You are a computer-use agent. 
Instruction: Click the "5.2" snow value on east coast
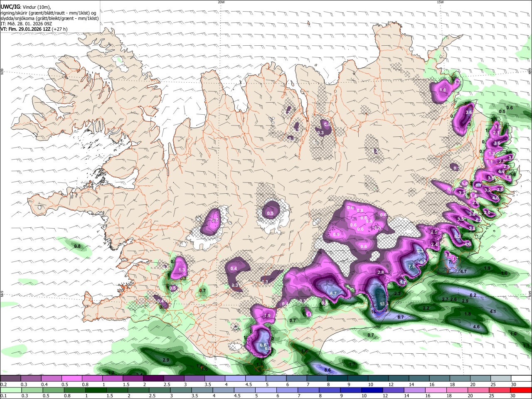pyautogui.click(x=457, y=236)
